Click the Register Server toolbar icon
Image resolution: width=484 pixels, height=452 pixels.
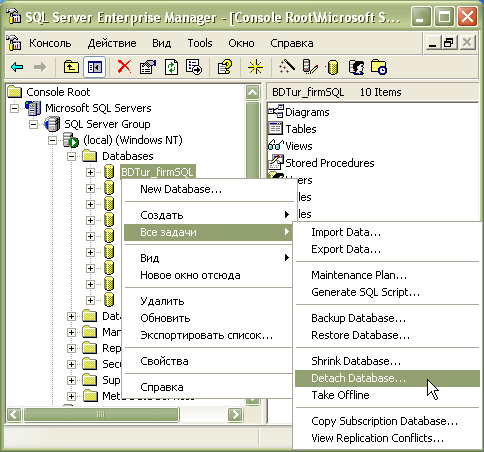pyautogui.click(x=310, y=67)
